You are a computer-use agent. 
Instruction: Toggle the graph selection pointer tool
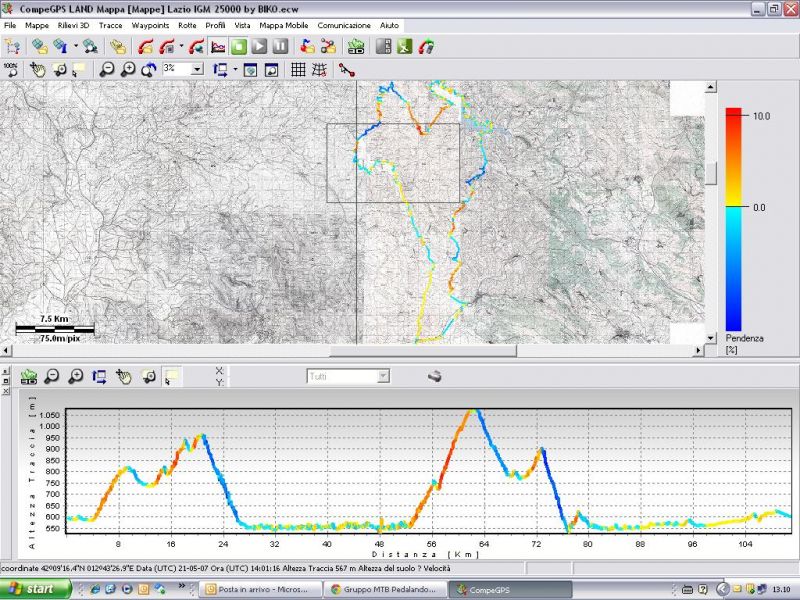coord(171,377)
